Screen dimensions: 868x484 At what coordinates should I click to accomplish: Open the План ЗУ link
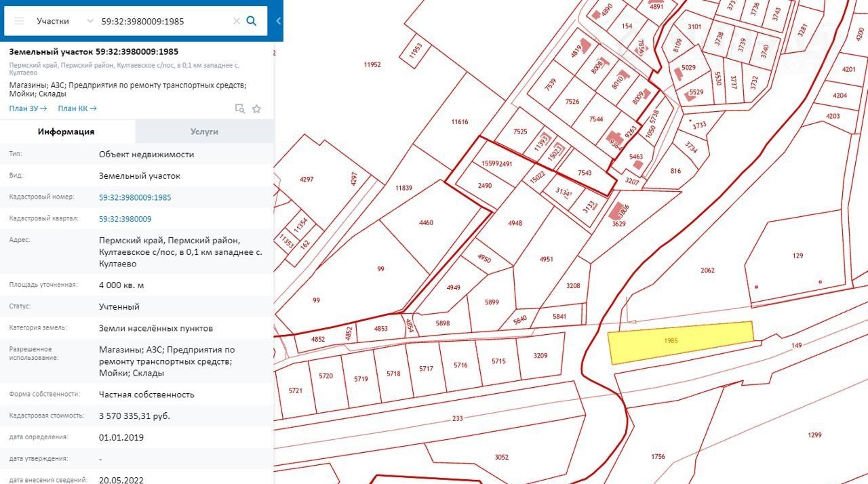[x=28, y=108]
